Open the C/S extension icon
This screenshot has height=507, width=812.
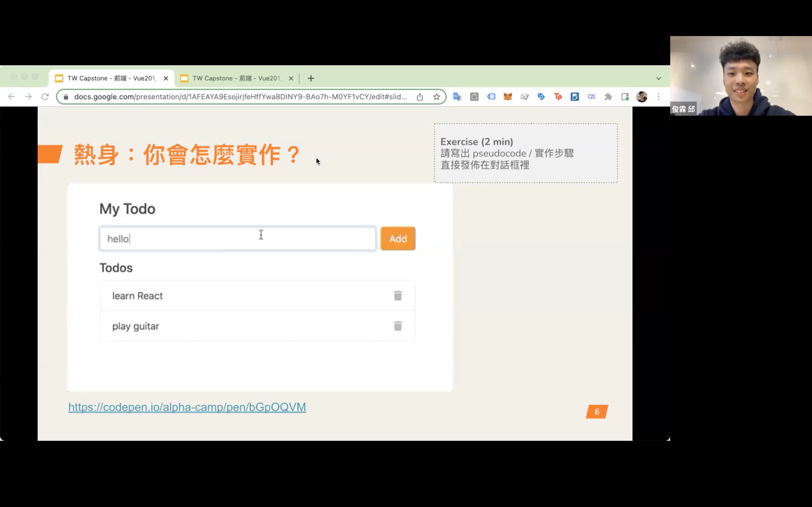click(x=591, y=97)
